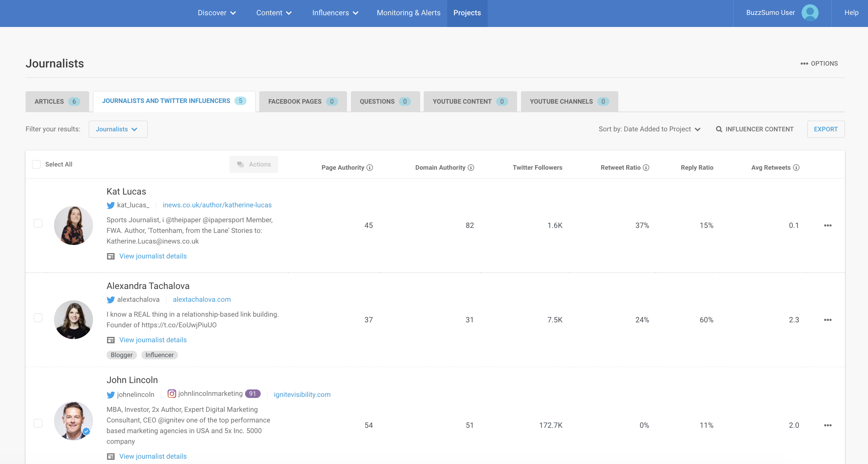Click the Twitter icon next to kat_lucas_
The image size is (868, 464).
pos(110,205)
